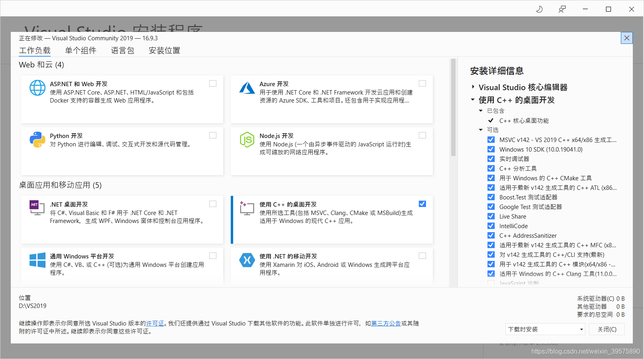644x359 pixels.
Task: Click the Node.js hexagon icon
Action: (247, 140)
